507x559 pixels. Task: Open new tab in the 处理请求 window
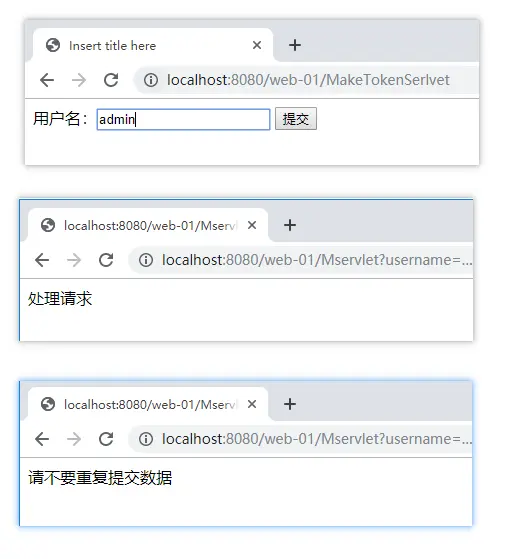pos(290,225)
